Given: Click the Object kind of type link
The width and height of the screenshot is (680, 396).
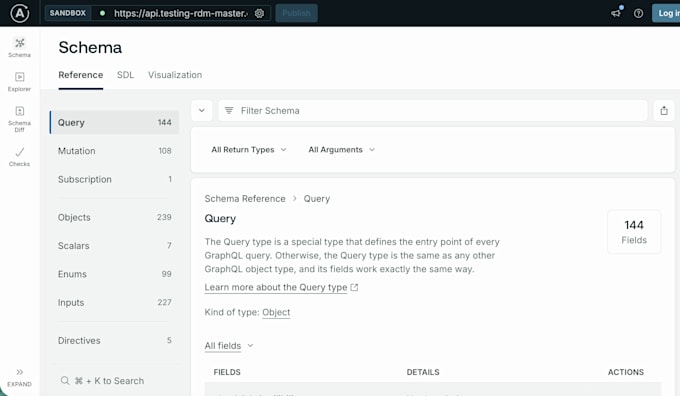Looking at the screenshot, I should [276, 312].
